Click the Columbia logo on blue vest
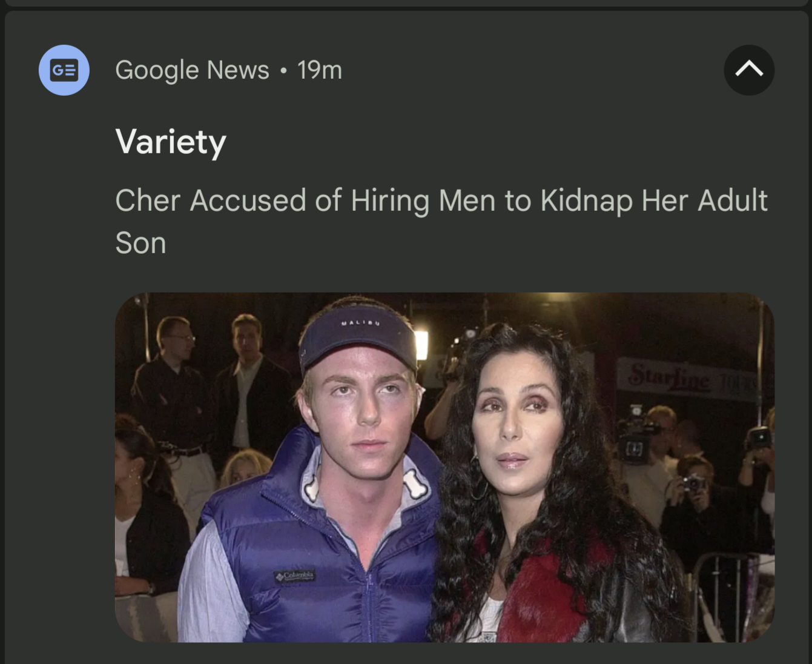Screen dimensions: 812x664 (x=295, y=576)
